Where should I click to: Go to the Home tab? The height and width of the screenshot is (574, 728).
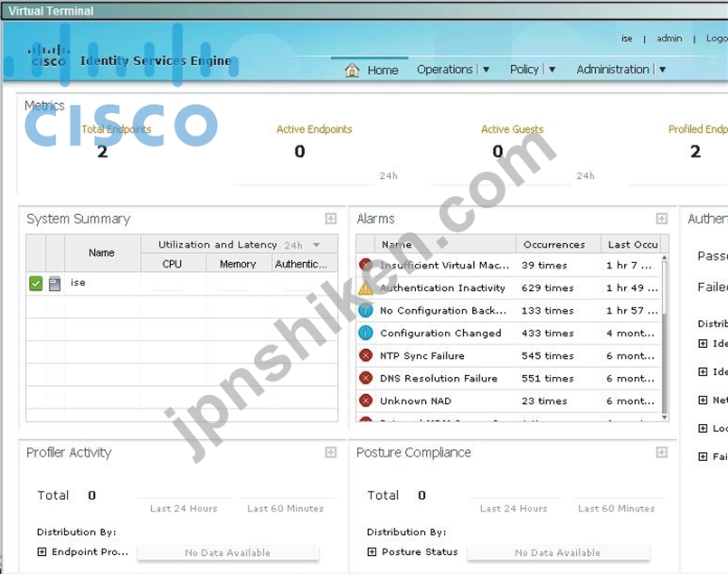[x=383, y=71]
